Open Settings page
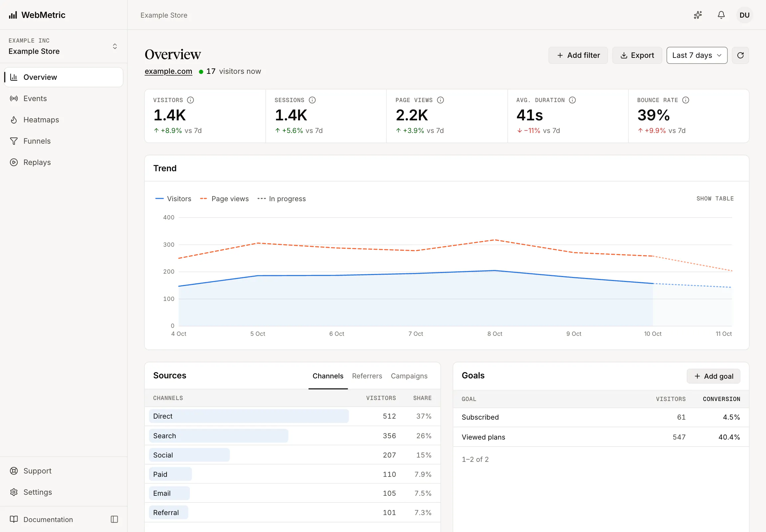The width and height of the screenshot is (766, 532). pos(64,492)
